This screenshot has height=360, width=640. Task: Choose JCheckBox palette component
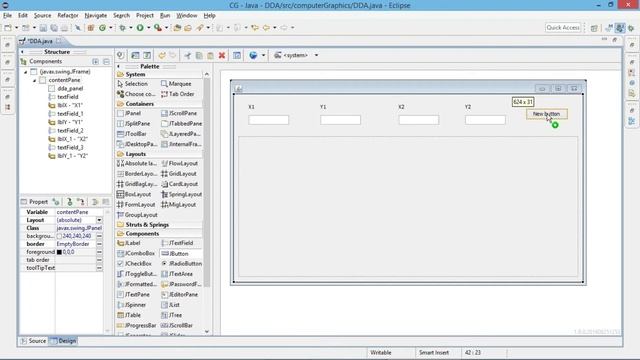click(134, 264)
